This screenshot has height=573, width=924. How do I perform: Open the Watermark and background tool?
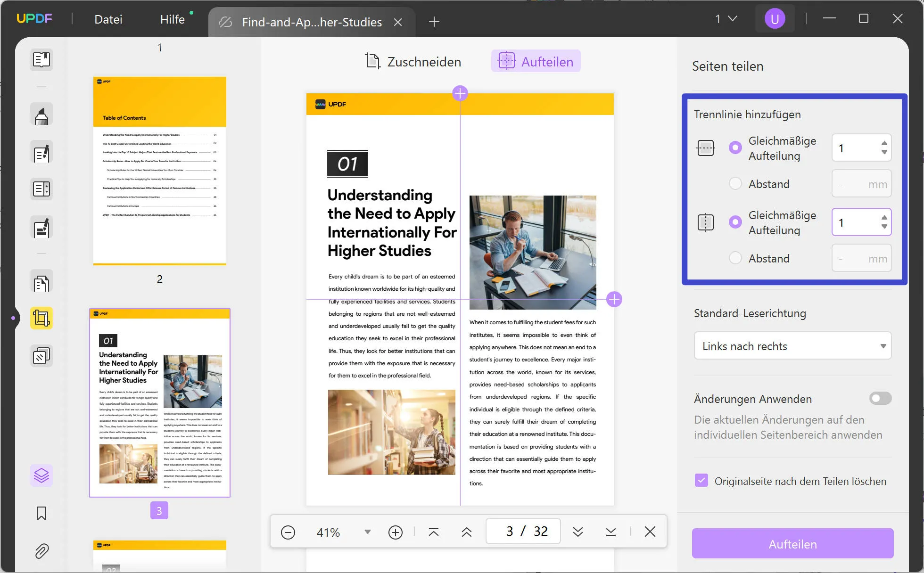[x=41, y=356]
